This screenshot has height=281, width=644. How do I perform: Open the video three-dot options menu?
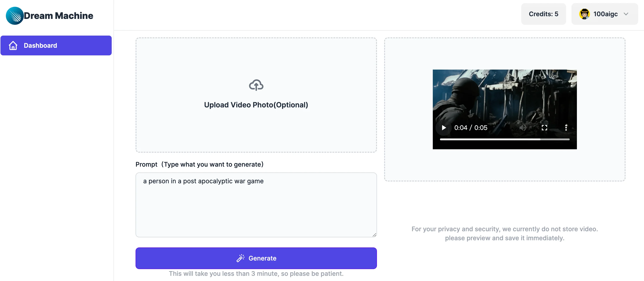point(566,128)
